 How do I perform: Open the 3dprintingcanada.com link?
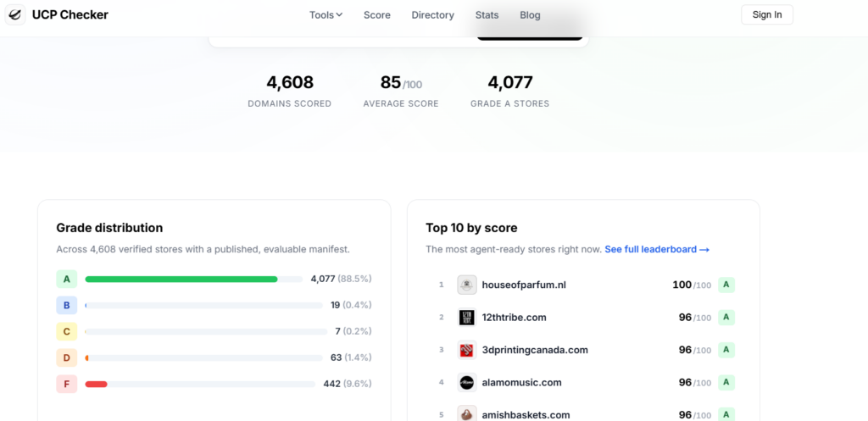tap(535, 350)
